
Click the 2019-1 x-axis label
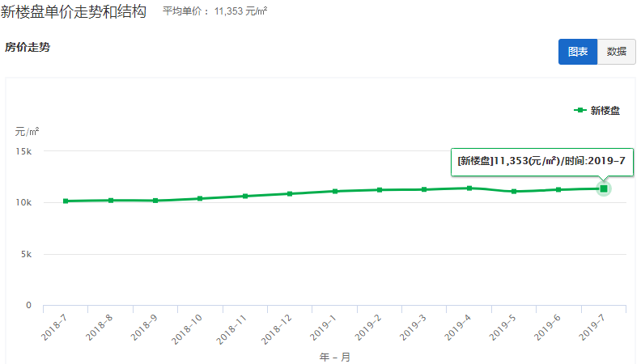pos(323,328)
